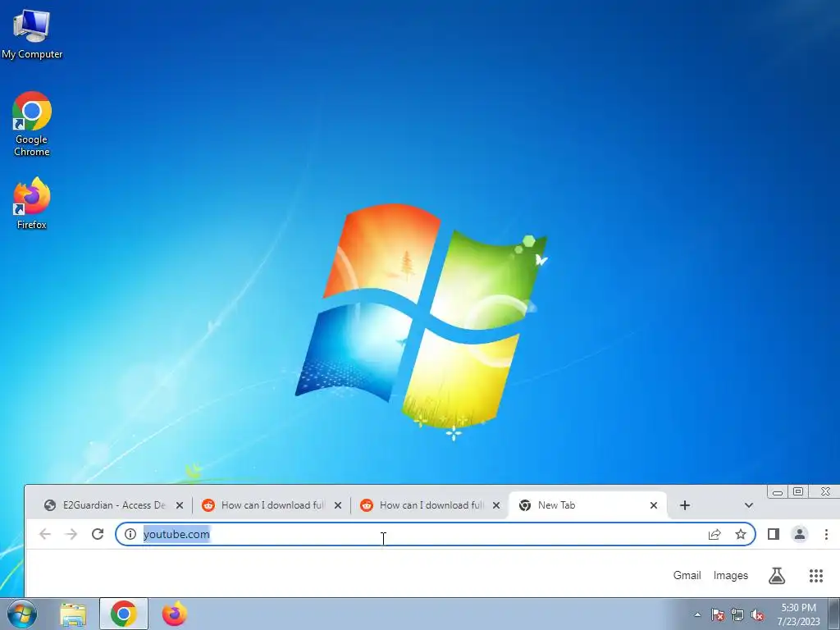
Task: Show Chrome side panel
Action: [773, 534]
